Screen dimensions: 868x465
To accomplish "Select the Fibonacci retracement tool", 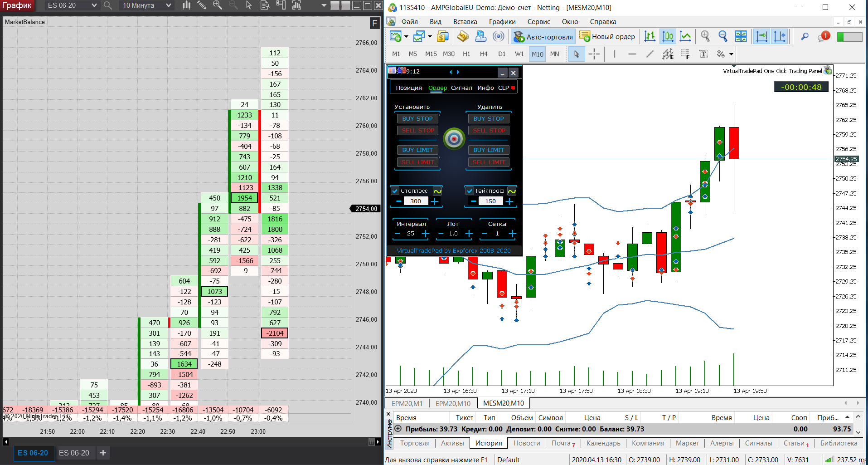I will click(x=685, y=54).
